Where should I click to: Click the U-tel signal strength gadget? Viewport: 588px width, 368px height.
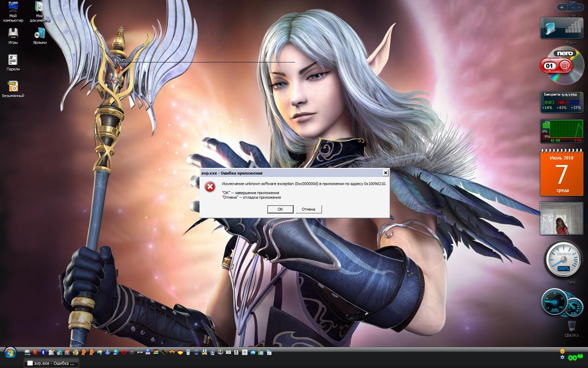pyautogui.click(x=562, y=28)
